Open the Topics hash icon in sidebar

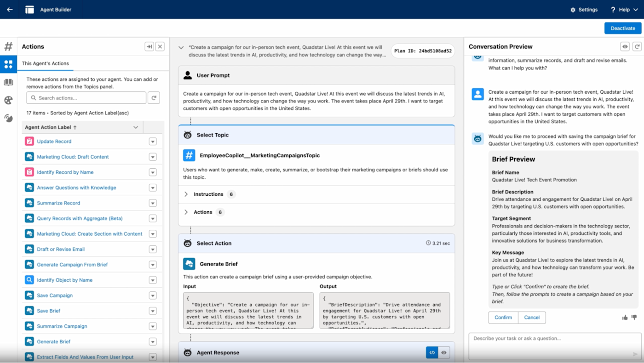(8, 46)
